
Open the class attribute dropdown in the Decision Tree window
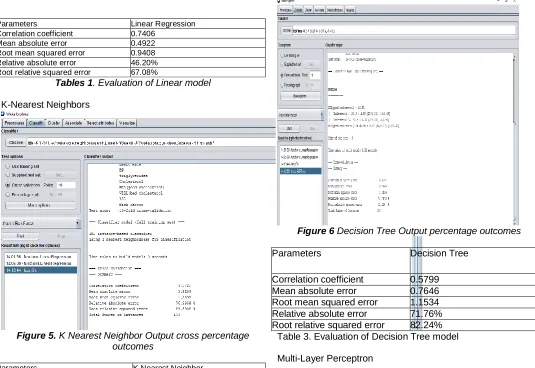pyautogui.click(x=301, y=115)
